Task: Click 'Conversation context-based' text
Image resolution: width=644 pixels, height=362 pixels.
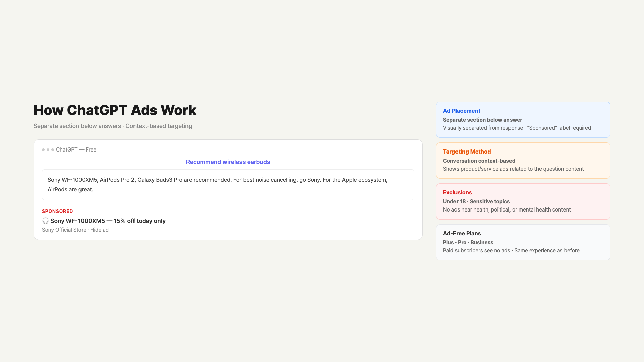Action: point(479,161)
